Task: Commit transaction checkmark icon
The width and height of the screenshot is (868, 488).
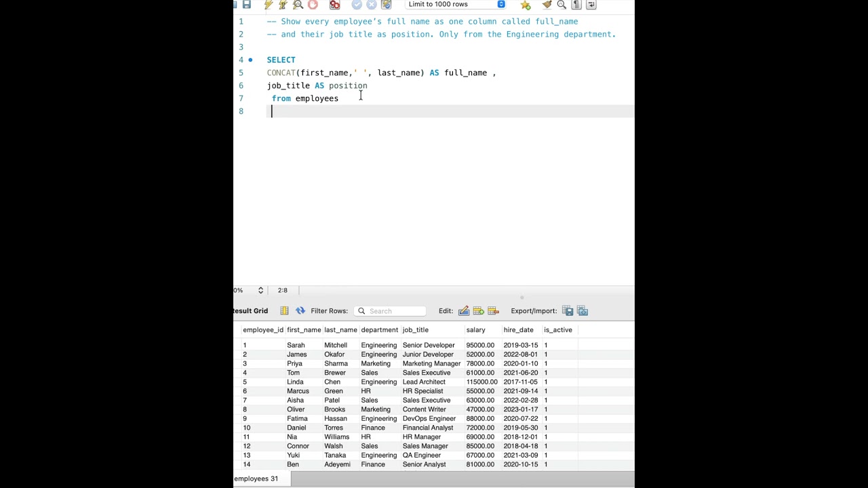Action: point(357,4)
